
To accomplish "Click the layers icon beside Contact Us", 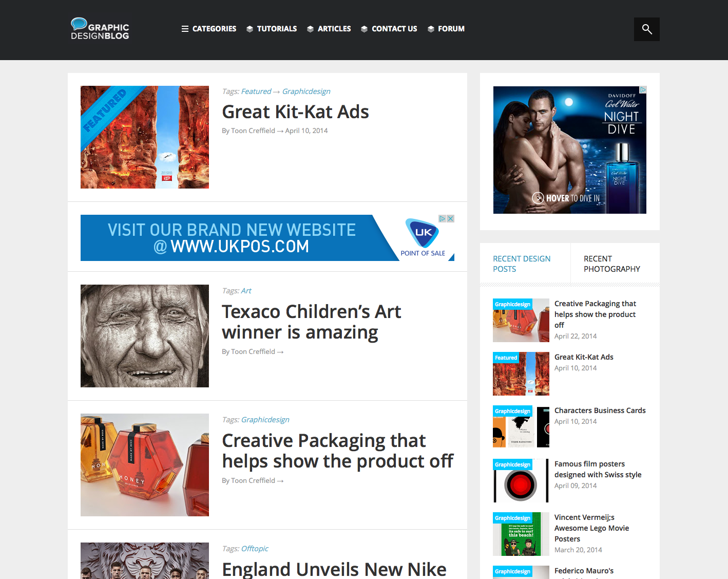I will (364, 29).
